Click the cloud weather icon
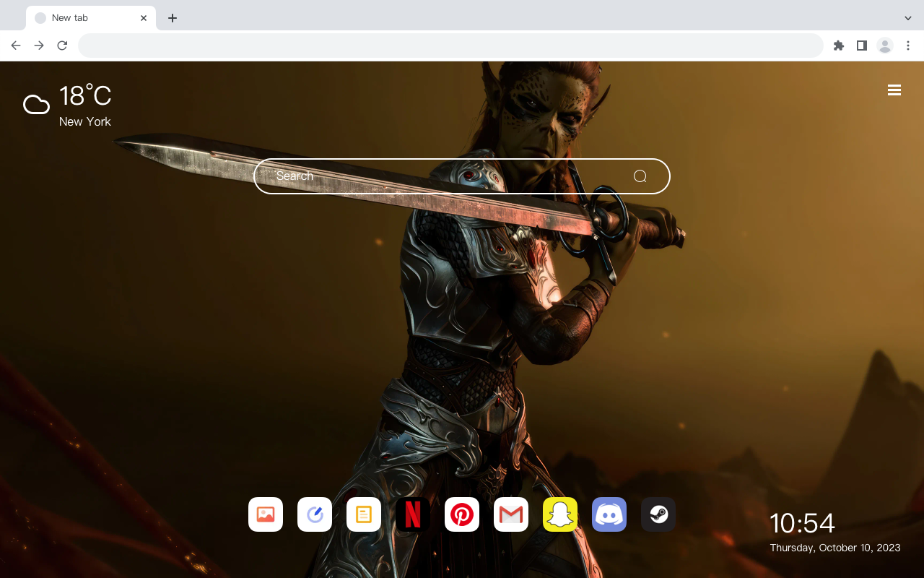This screenshot has height=578, width=924. (x=36, y=105)
